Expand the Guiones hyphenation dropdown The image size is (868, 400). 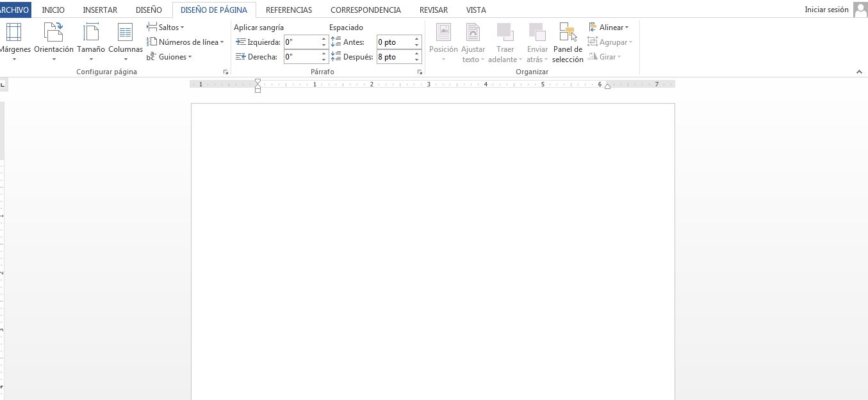170,57
